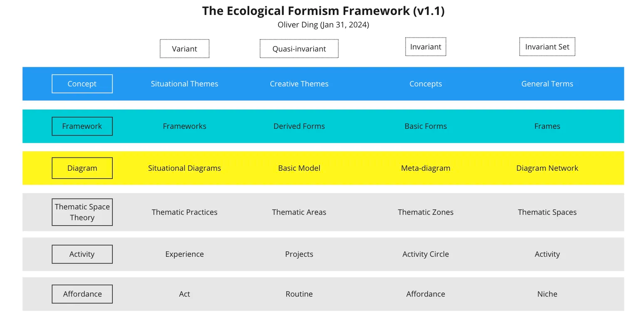The image size is (644, 317).
Task: Click the Thematic Zones cell
Action: point(426,212)
